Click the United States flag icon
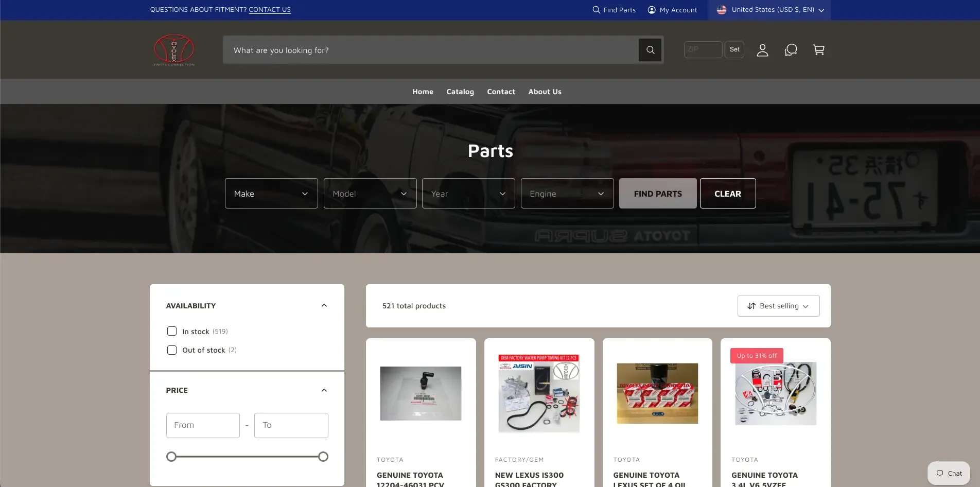The image size is (980, 487). click(x=722, y=10)
